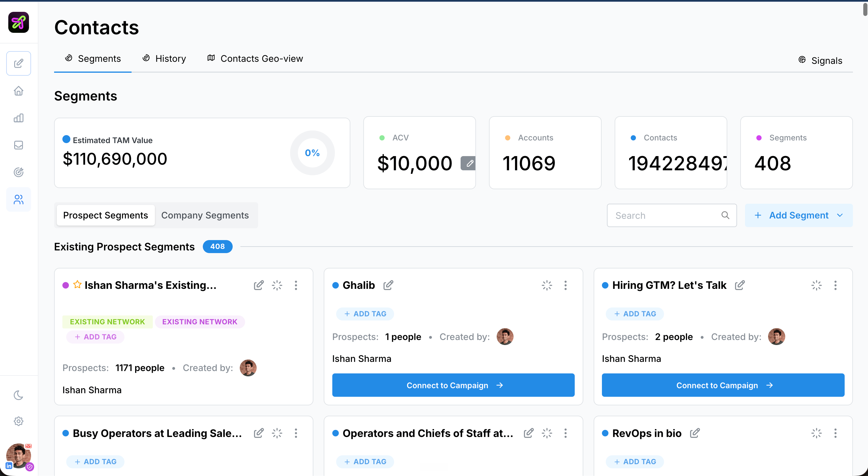Edit Hiring GTM? Let's Talk segment name
868x476 pixels.
740,285
